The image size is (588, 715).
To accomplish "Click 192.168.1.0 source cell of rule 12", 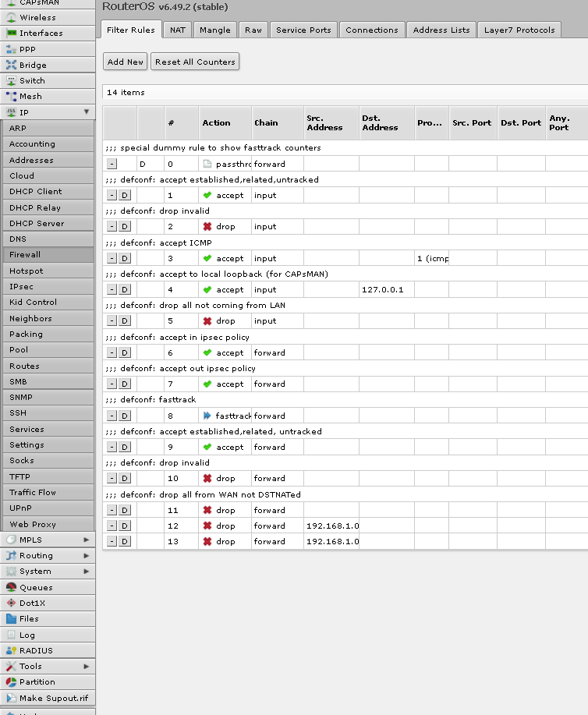I will [x=331, y=526].
